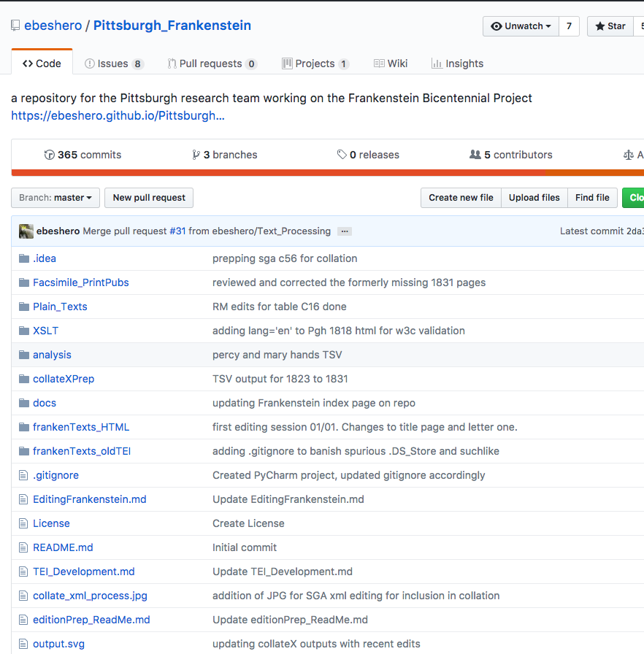This screenshot has height=654, width=644.
Task: Click Create new file button
Action: click(x=461, y=198)
